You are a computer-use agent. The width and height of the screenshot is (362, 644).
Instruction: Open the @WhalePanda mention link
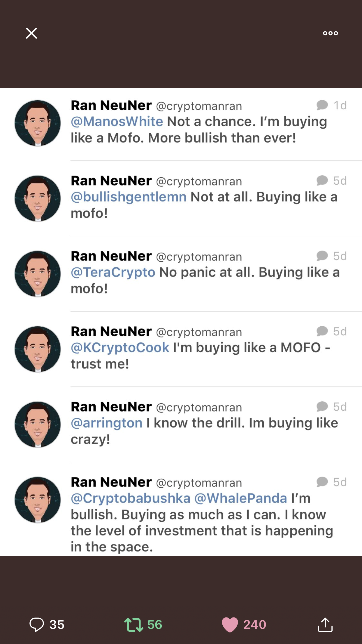point(241,498)
